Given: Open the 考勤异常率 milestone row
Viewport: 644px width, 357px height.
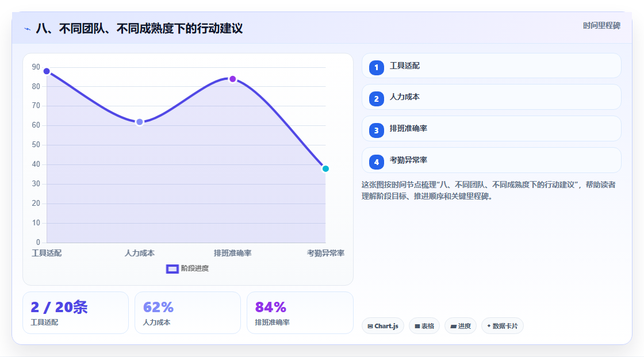Looking at the screenshot, I should pyautogui.click(x=491, y=160).
